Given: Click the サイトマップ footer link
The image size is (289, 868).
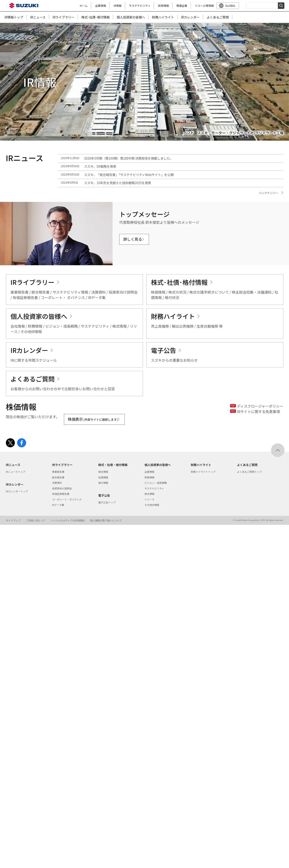Looking at the screenshot, I should pyautogui.click(x=13, y=520).
